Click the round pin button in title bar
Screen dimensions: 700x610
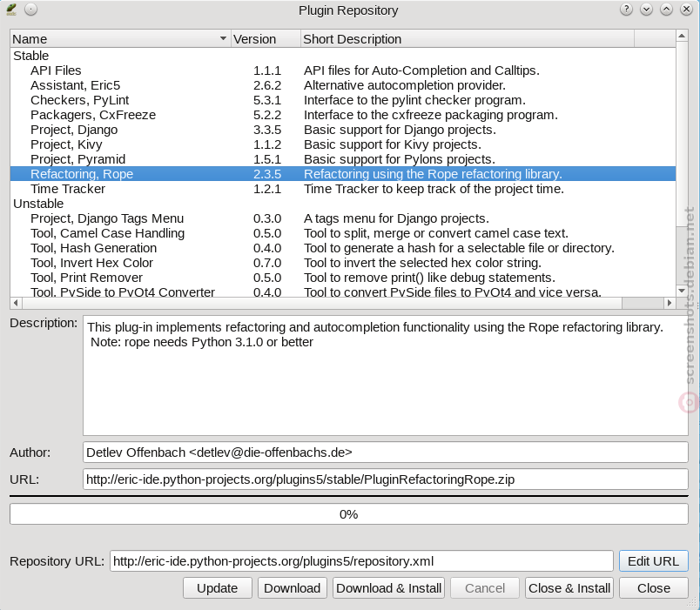pyautogui.click(x=30, y=10)
